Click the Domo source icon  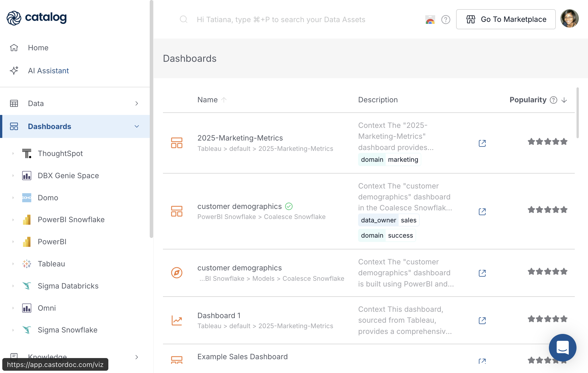point(27,198)
